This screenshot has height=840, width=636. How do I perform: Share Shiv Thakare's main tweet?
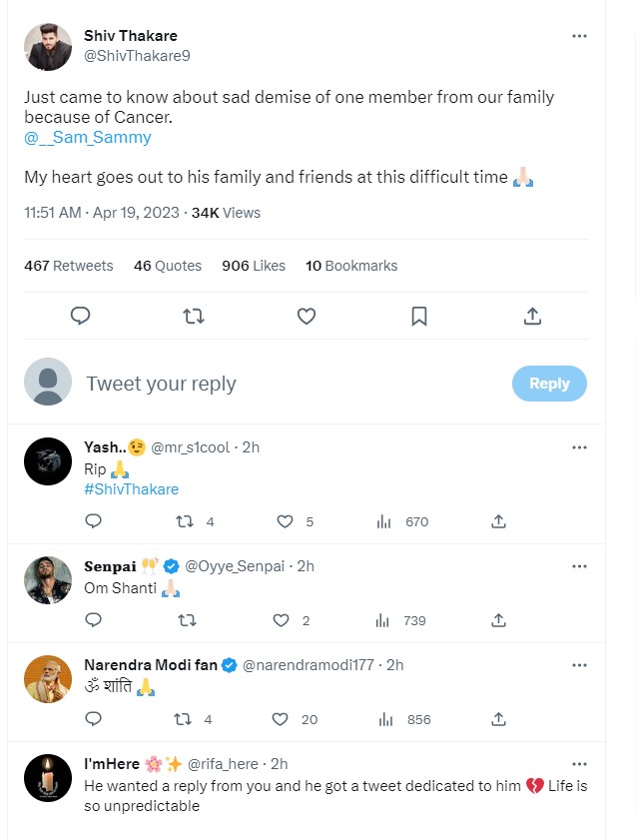click(x=532, y=316)
